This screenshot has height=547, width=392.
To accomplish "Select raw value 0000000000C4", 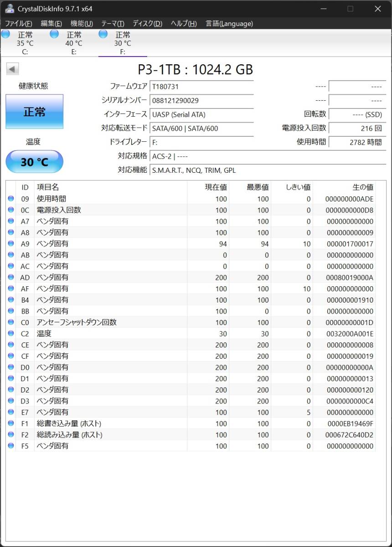I will point(350,401).
